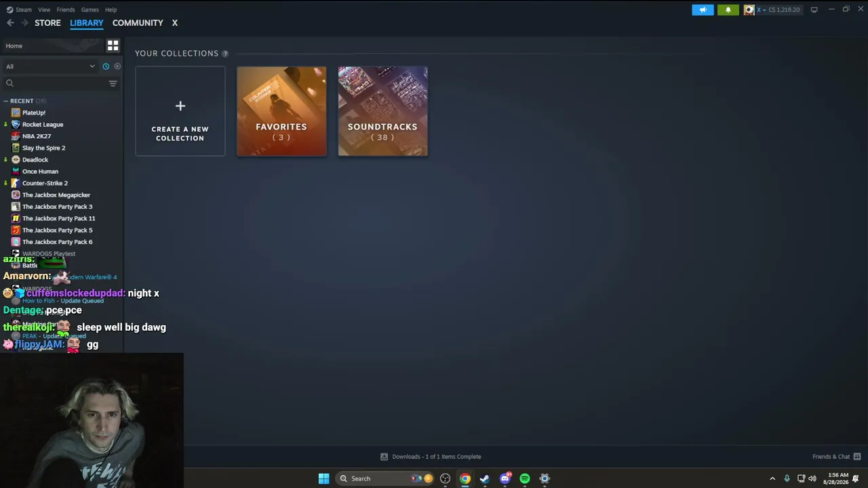Go back with the left arrow button

coord(10,23)
